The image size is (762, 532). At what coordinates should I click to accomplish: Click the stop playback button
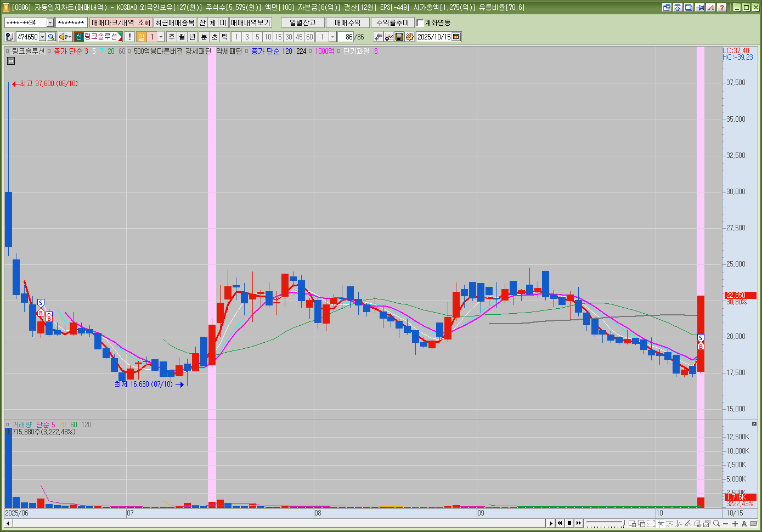point(569,523)
